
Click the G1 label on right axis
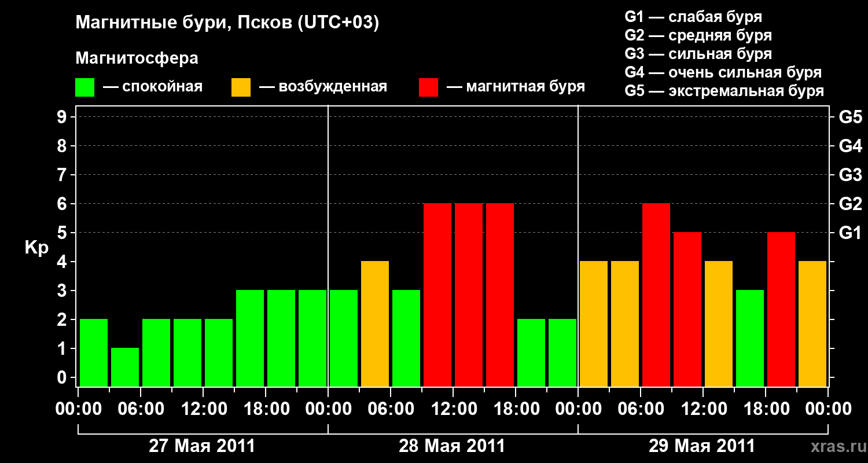(x=850, y=233)
